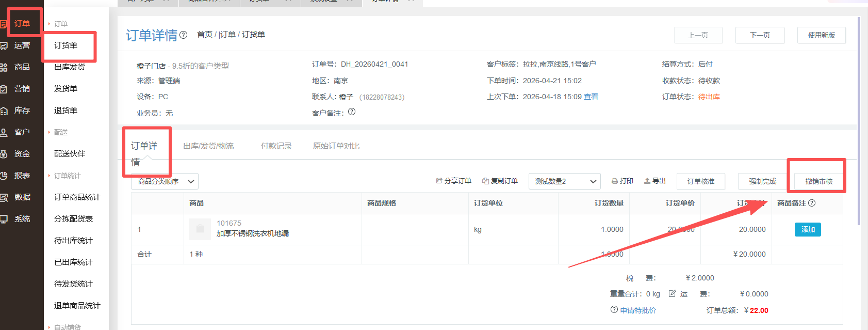
Task: Click the 撤销审核 button
Action: [x=819, y=181]
